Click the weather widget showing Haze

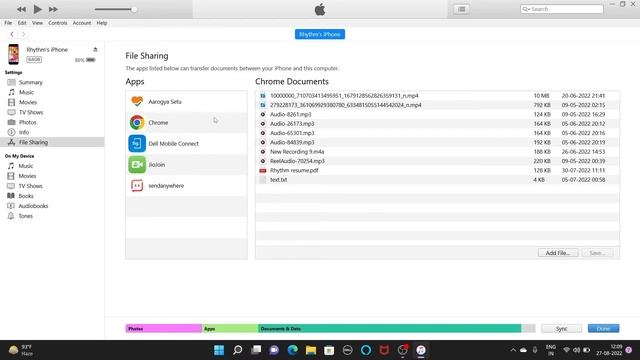pos(21,350)
